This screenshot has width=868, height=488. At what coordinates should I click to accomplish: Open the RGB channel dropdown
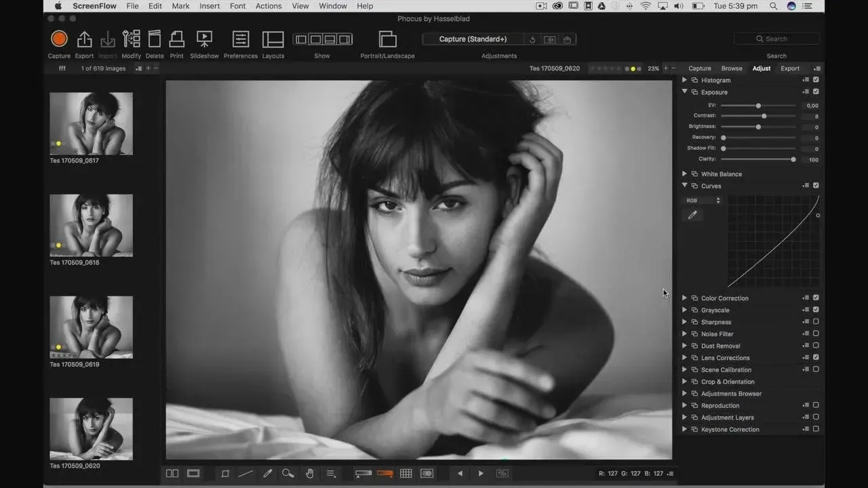[x=703, y=201]
